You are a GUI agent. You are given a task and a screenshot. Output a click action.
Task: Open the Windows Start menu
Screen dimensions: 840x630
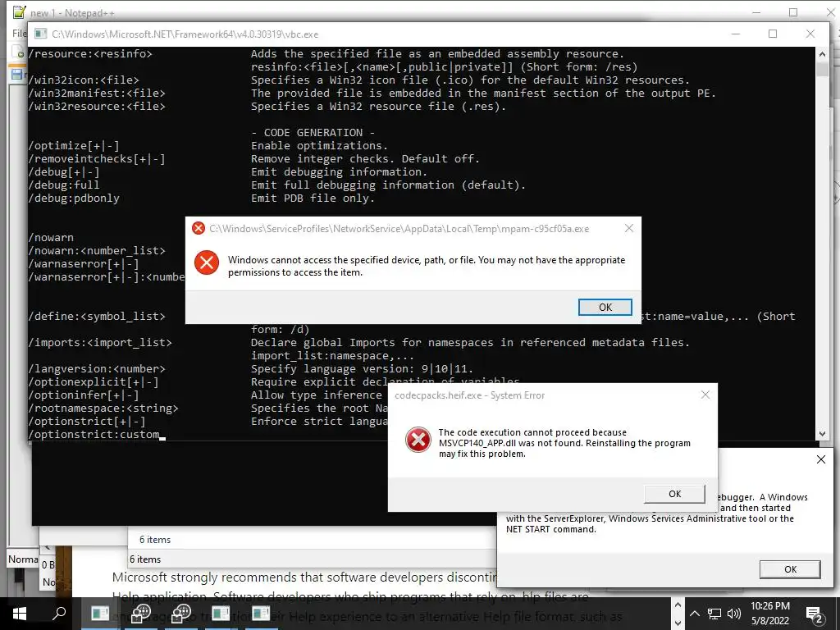point(20,614)
